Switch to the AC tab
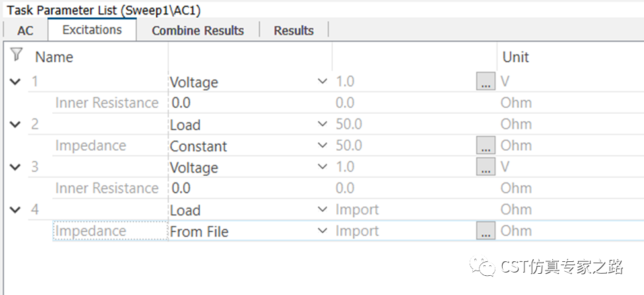The width and height of the screenshot is (644, 295). pyautogui.click(x=26, y=31)
